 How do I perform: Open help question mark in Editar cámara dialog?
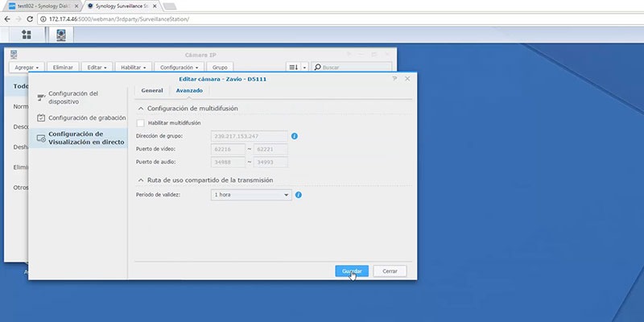394,78
